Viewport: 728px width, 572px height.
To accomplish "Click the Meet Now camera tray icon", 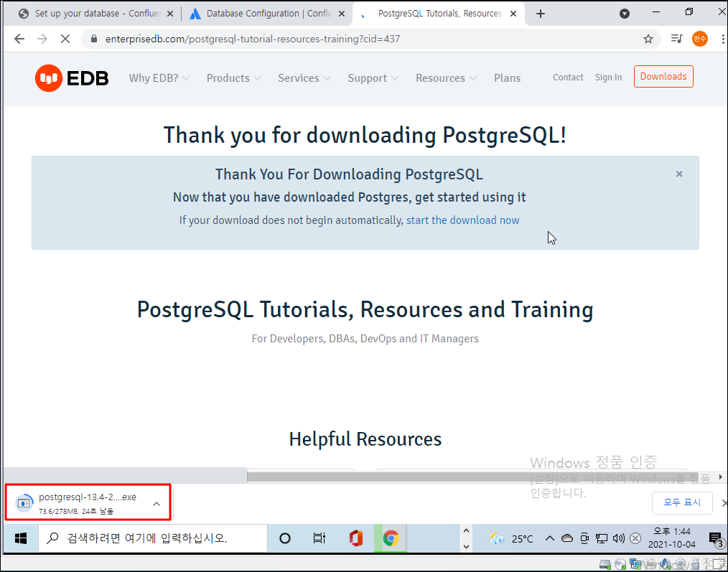I will point(584,538).
